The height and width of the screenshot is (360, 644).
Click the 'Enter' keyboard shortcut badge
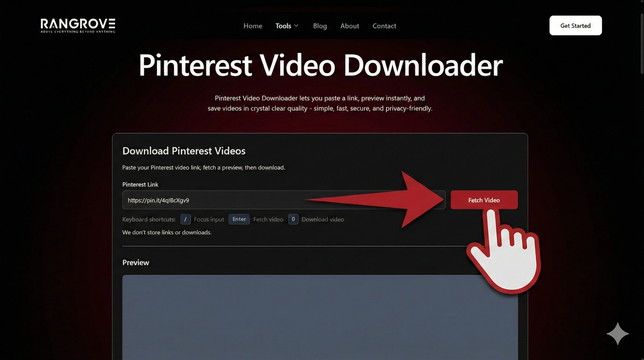[x=239, y=219]
